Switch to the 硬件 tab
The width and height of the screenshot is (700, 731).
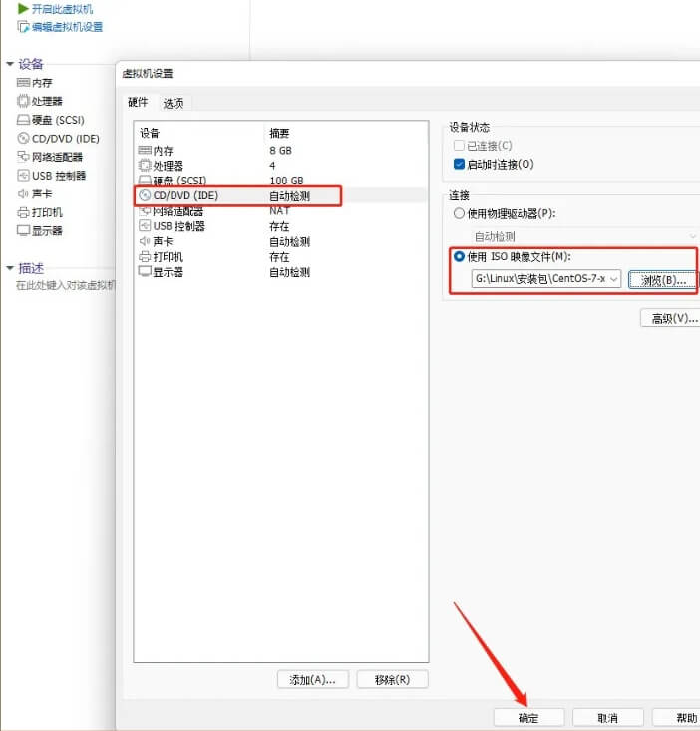click(x=138, y=102)
